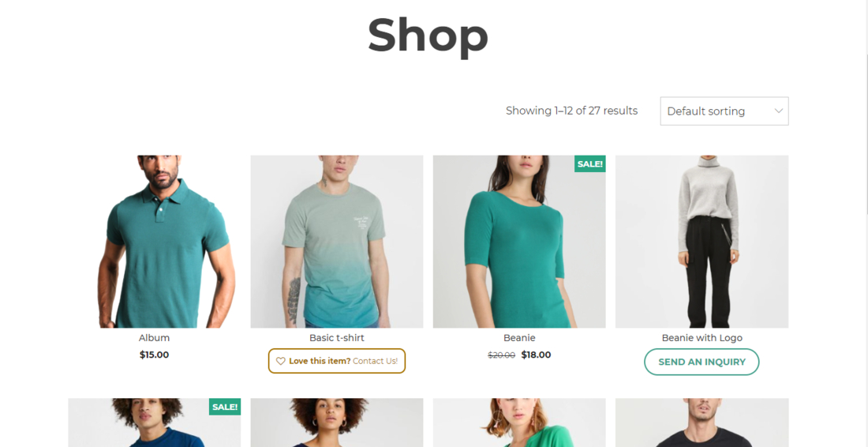Select the grey turtleneck product image

702,242
